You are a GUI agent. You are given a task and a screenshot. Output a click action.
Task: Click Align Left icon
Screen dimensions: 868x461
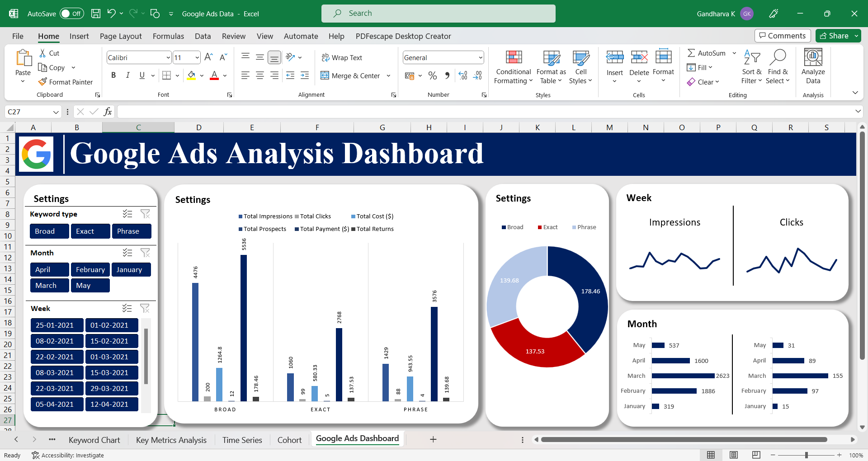[x=245, y=75]
